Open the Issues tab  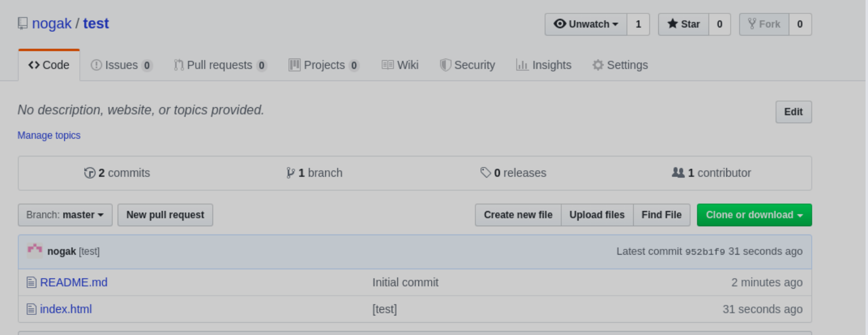click(121, 65)
